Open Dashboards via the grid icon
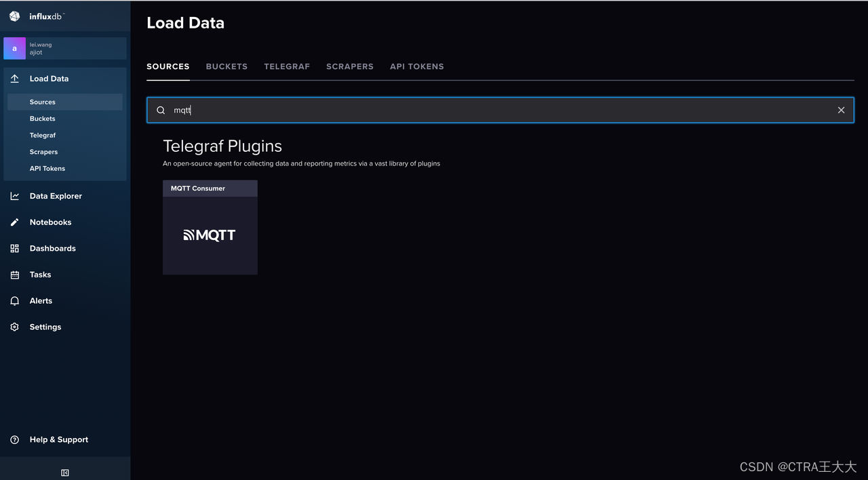868x480 pixels. [x=14, y=248]
